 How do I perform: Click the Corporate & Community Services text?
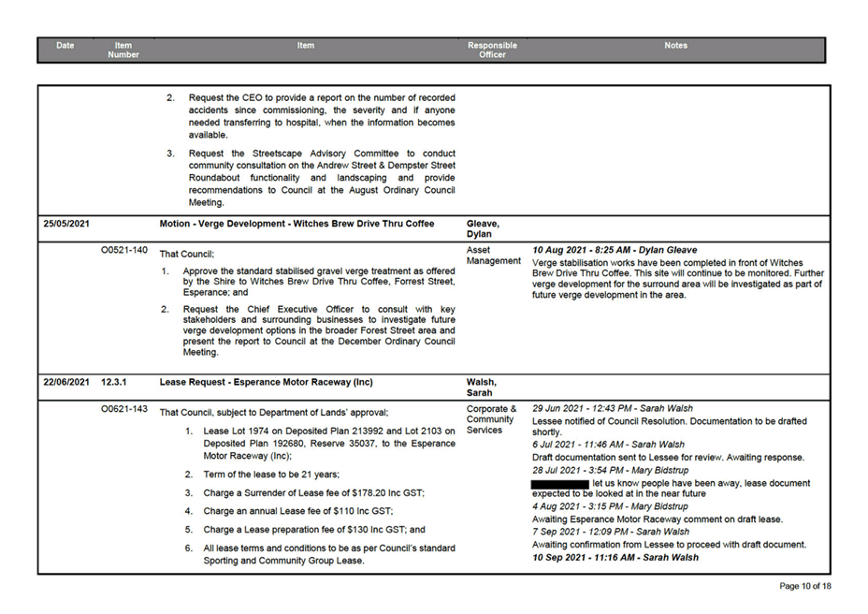492,419
